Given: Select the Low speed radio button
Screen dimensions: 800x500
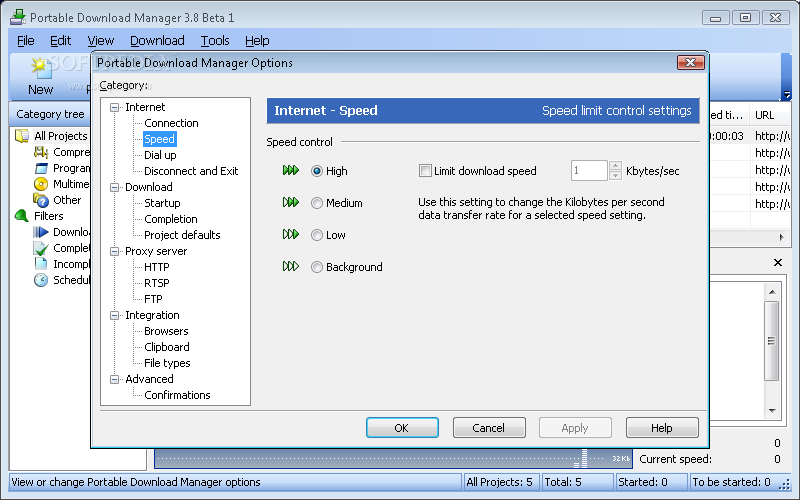Looking at the screenshot, I should click(x=317, y=235).
